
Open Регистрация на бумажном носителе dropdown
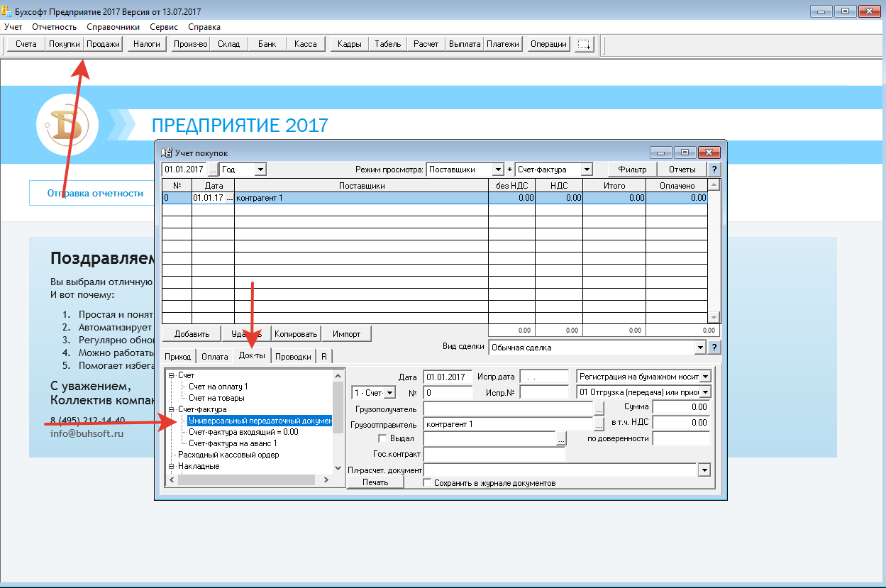[x=705, y=377]
